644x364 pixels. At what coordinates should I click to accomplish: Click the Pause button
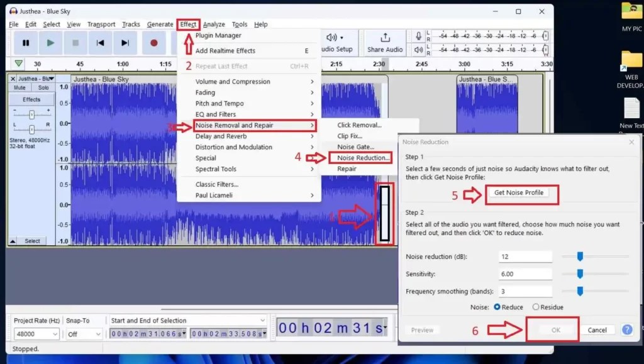26,43
